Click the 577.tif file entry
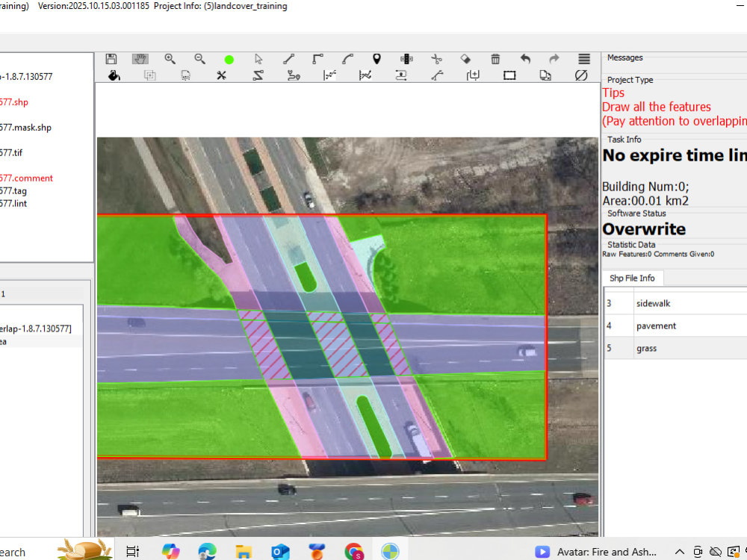This screenshot has width=747, height=560. tap(11, 153)
